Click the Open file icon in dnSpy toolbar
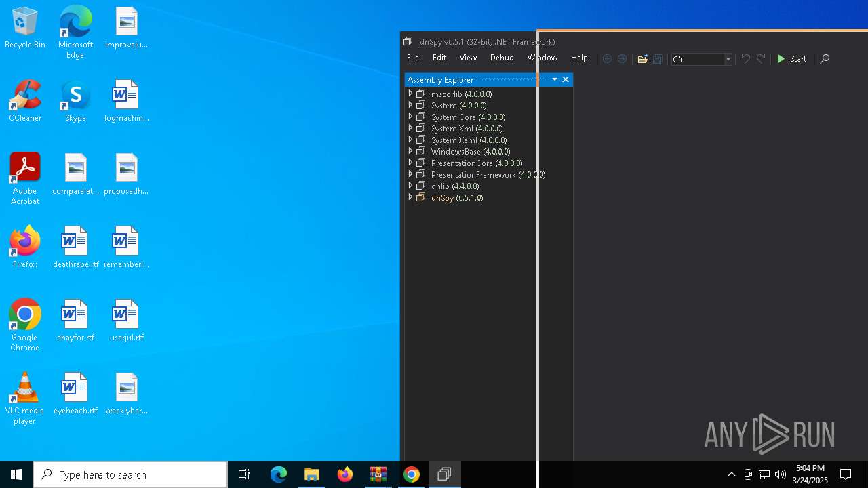The height and width of the screenshot is (488, 868). [642, 59]
